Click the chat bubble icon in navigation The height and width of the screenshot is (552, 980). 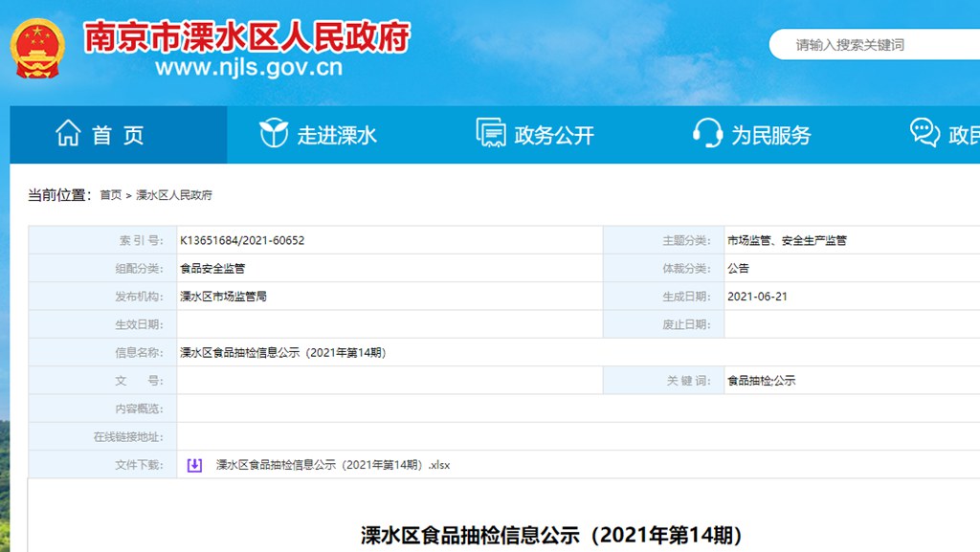(924, 134)
